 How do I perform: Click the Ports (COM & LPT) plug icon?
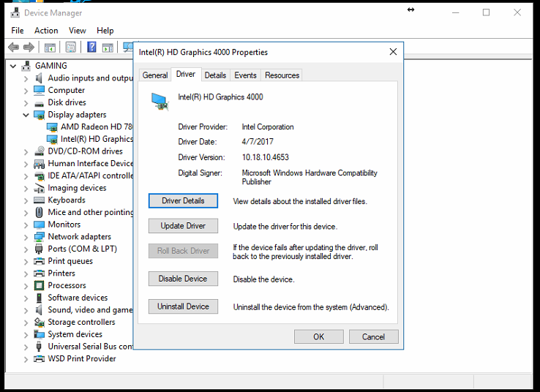point(39,249)
